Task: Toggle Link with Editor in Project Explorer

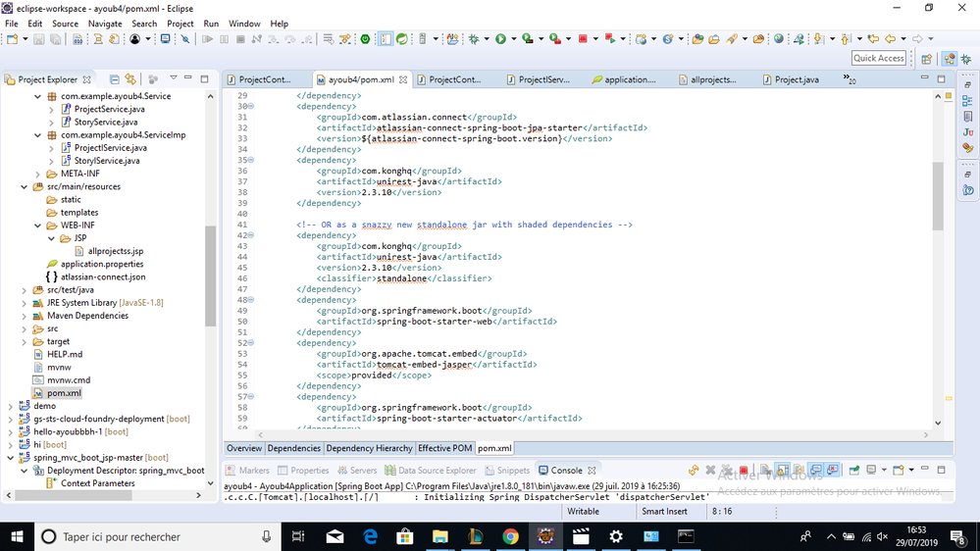Action: [x=130, y=79]
